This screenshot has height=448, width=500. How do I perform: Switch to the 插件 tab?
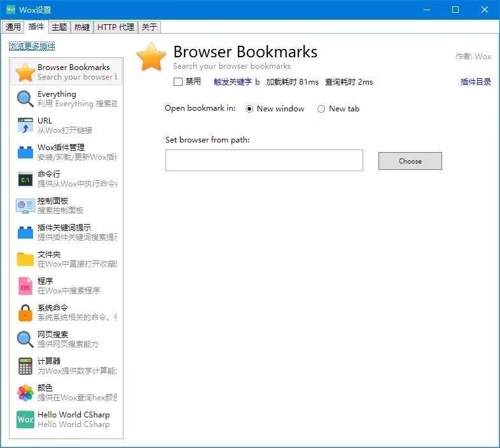tap(36, 27)
